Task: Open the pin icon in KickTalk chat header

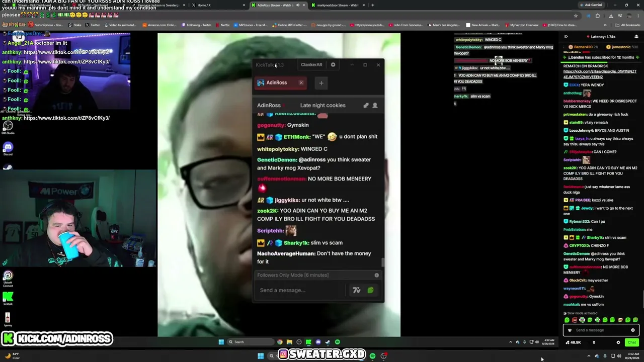Action: click(366, 106)
